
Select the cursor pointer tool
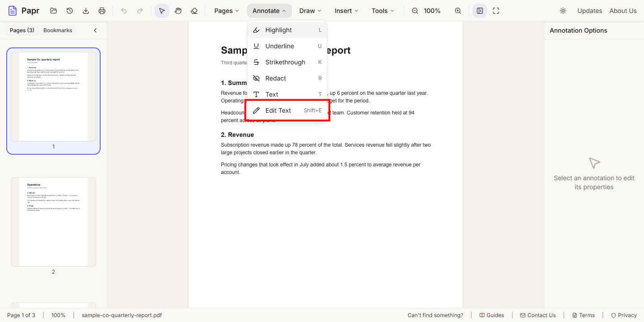[162, 11]
